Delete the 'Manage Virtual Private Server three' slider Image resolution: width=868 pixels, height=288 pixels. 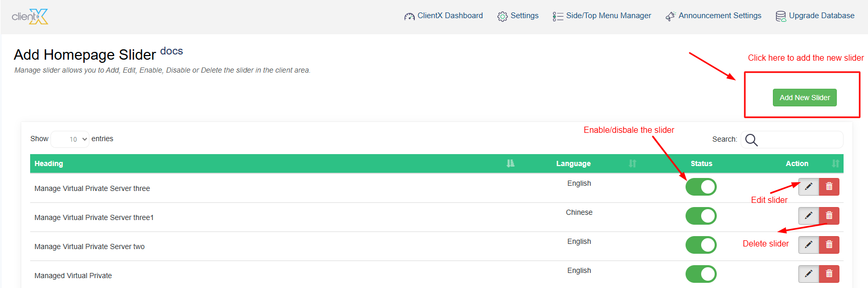pyautogui.click(x=829, y=187)
